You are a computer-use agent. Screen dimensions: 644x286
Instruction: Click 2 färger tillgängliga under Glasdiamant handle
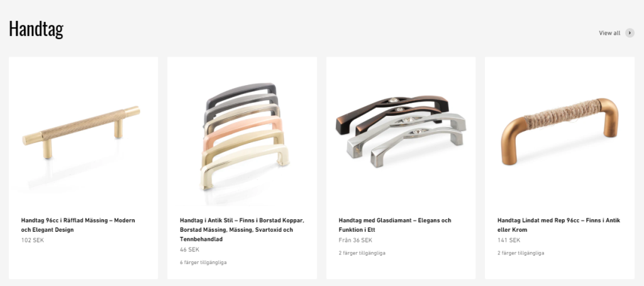click(x=362, y=253)
